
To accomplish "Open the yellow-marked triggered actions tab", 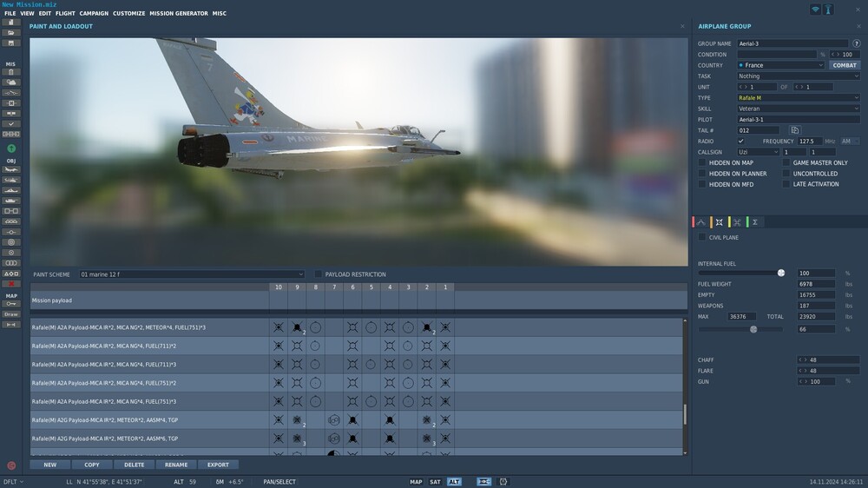I will click(737, 222).
